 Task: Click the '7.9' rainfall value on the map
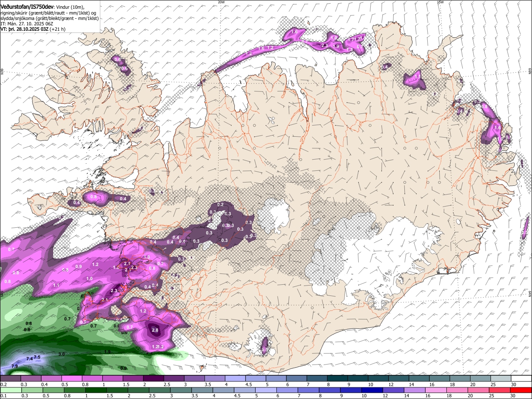(15, 366)
